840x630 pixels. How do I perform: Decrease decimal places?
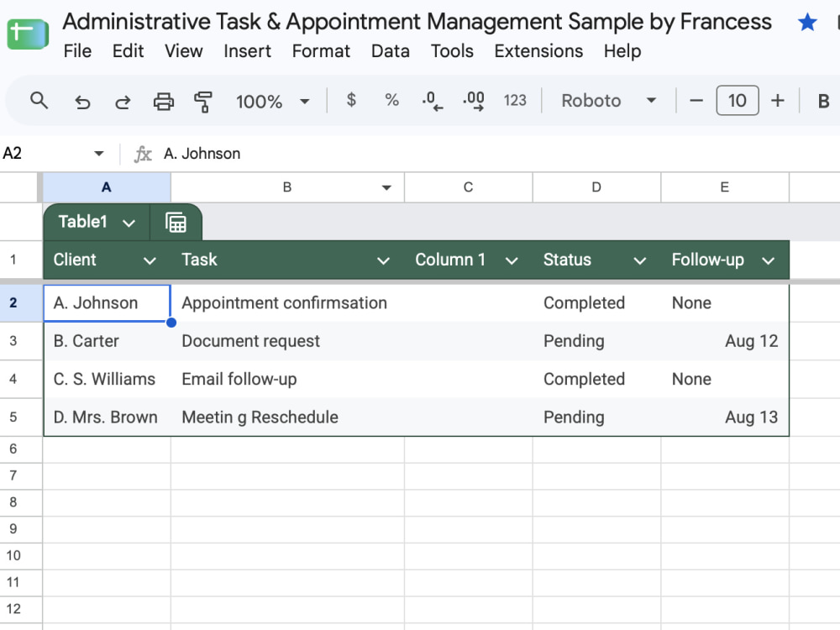pos(432,101)
